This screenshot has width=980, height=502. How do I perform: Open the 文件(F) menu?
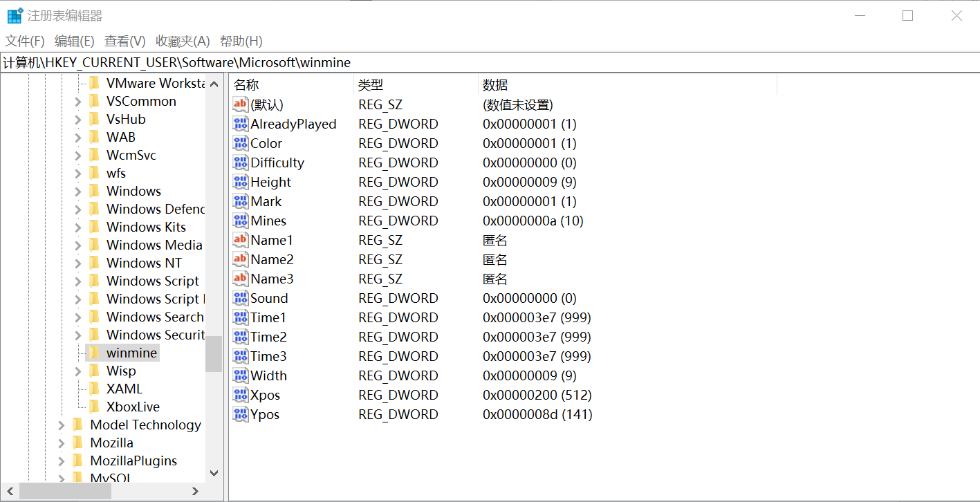tap(25, 41)
